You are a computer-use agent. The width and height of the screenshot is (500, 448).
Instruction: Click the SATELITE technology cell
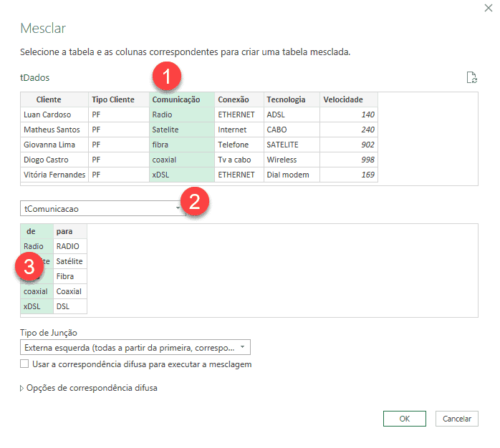292,145
